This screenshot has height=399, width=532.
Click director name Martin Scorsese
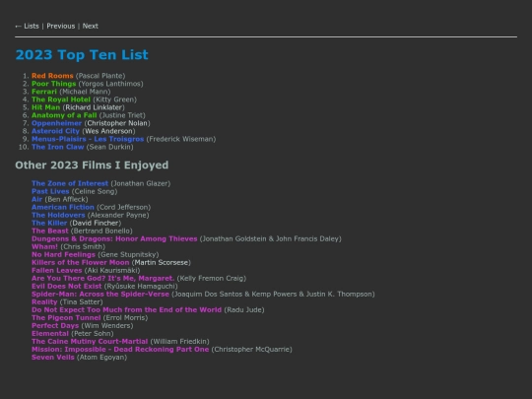click(x=162, y=263)
